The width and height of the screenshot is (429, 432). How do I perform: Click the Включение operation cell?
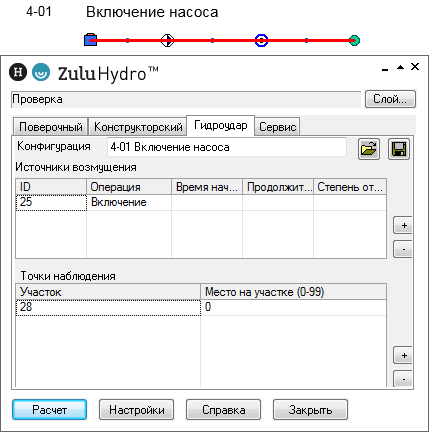coord(129,202)
